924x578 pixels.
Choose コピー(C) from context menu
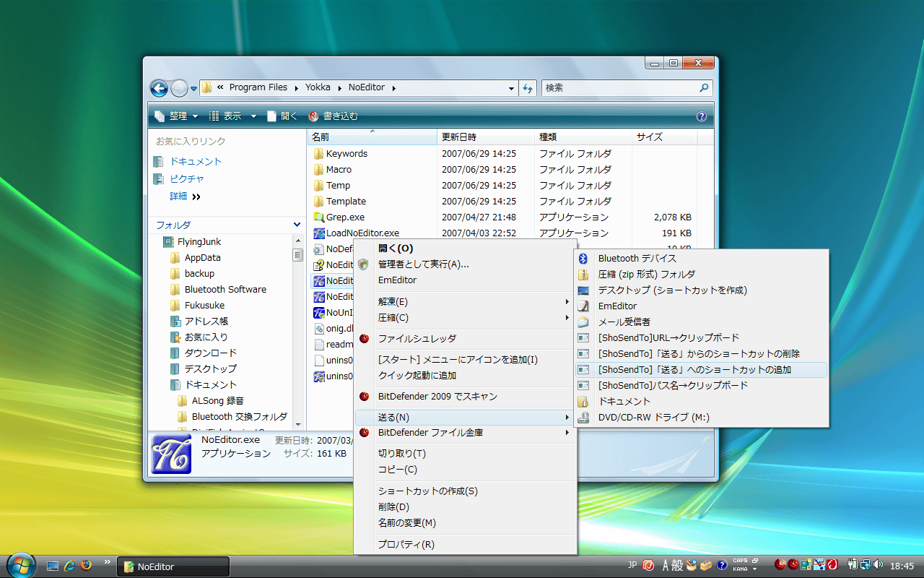464,470
